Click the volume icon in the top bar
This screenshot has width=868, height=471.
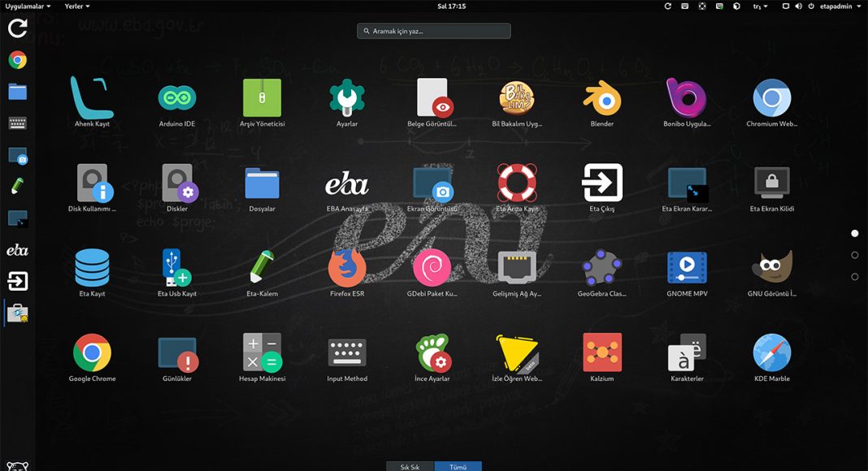point(798,6)
